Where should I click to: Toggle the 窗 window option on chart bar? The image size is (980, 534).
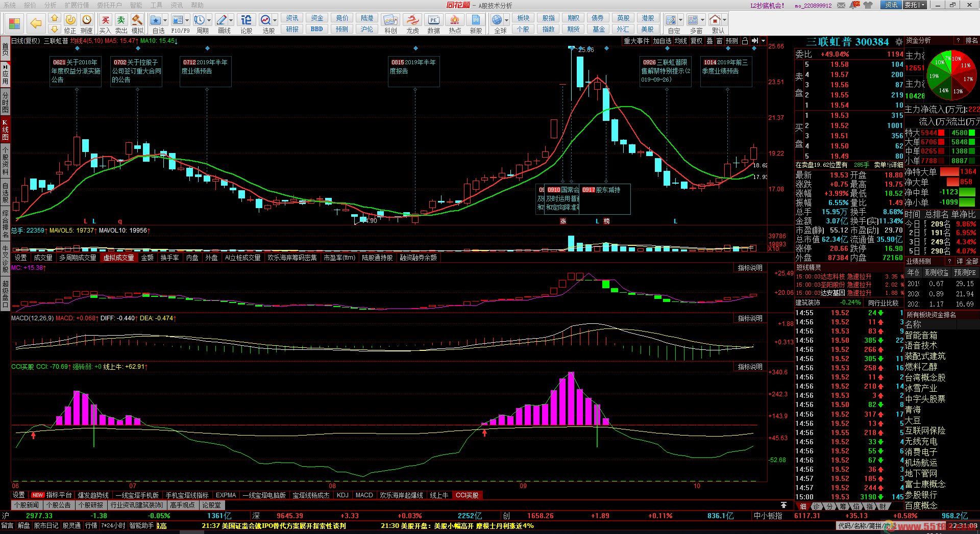click(x=719, y=41)
